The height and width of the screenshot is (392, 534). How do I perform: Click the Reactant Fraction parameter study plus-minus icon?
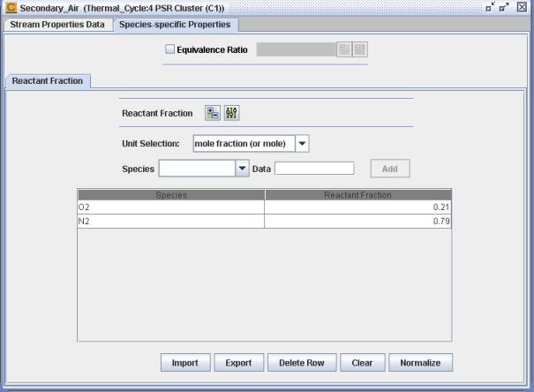point(213,113)
